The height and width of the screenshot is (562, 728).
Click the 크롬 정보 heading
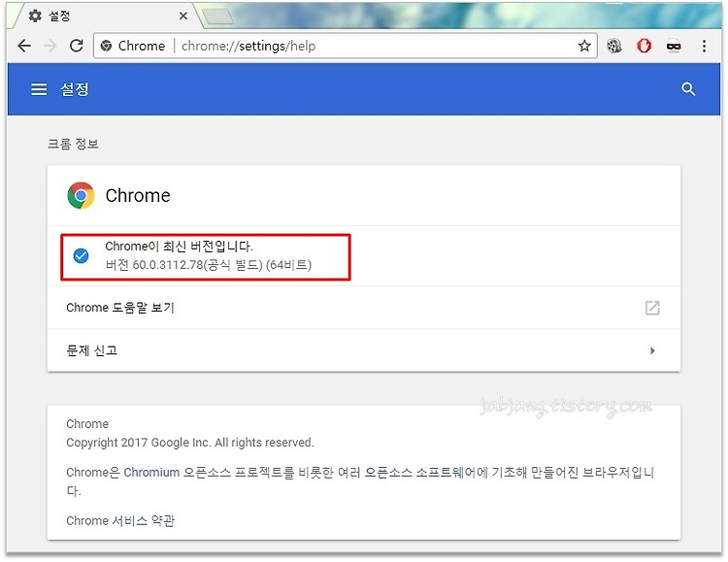[x=73, y=144]
